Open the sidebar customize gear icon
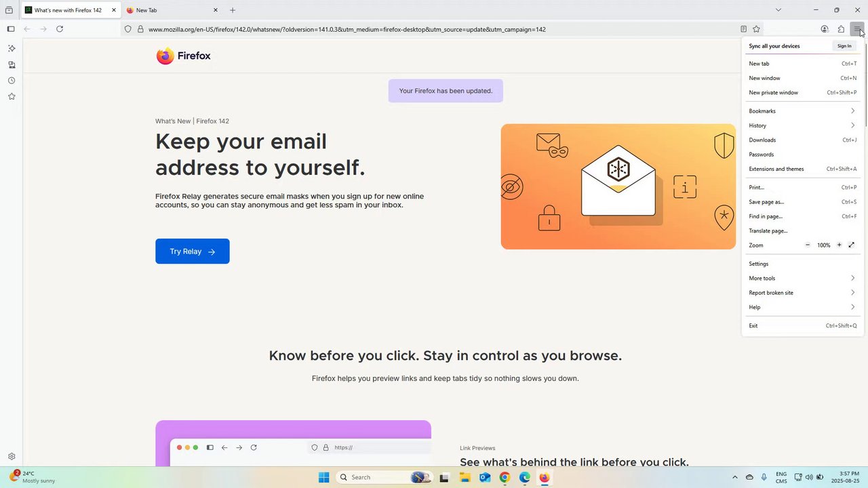868x488 pixels. click(12, 457)
